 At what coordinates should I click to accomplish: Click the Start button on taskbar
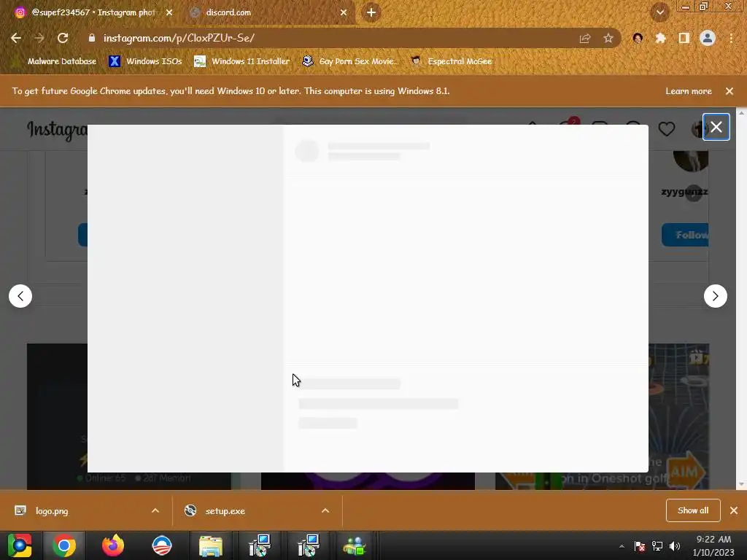tap(20, 545)
